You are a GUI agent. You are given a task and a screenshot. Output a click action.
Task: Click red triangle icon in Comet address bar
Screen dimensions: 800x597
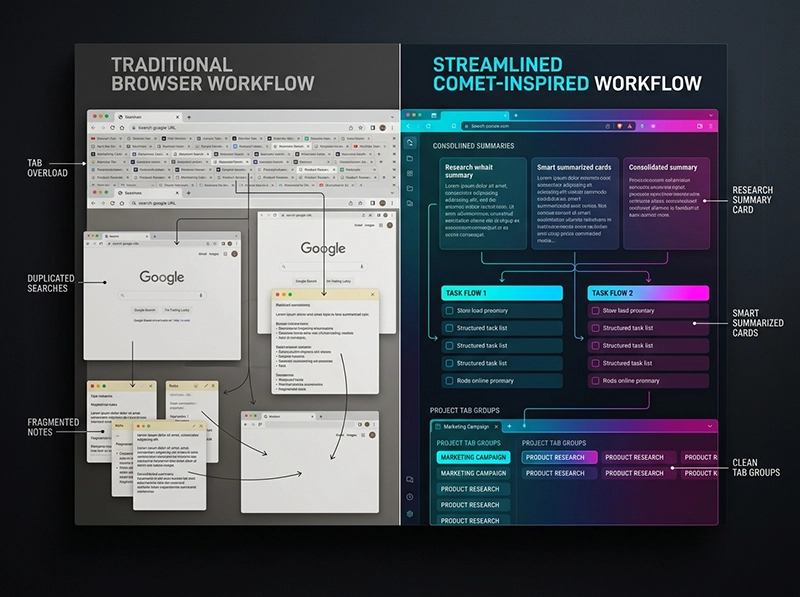pos(630,126)
